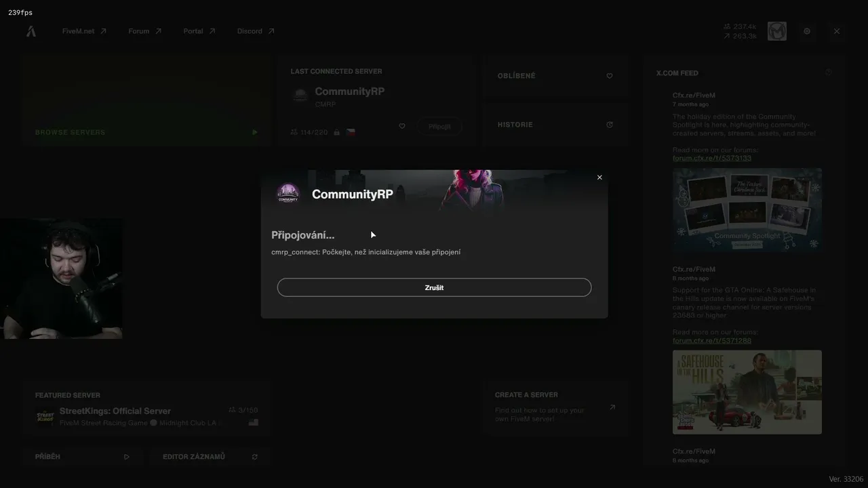This screenshot has height=488, width=868.
Task: Open the Oblíbené section label
Action: [x=517, y=76]
